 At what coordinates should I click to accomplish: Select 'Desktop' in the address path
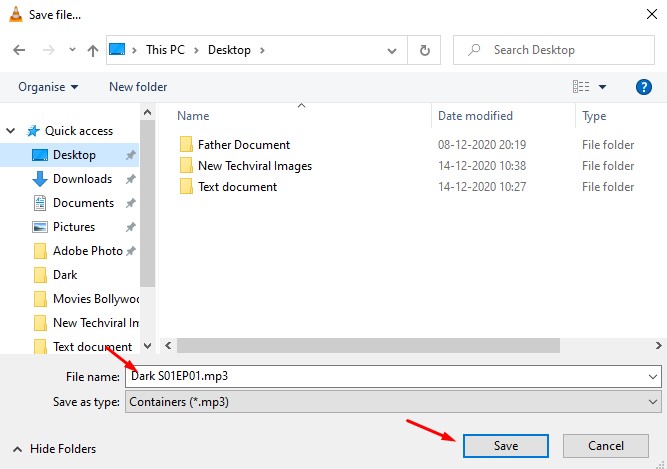tap(229, 50)
